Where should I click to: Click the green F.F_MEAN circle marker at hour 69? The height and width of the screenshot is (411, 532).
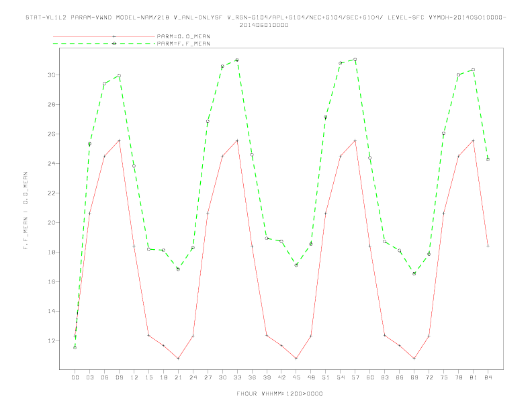[414, 273]
